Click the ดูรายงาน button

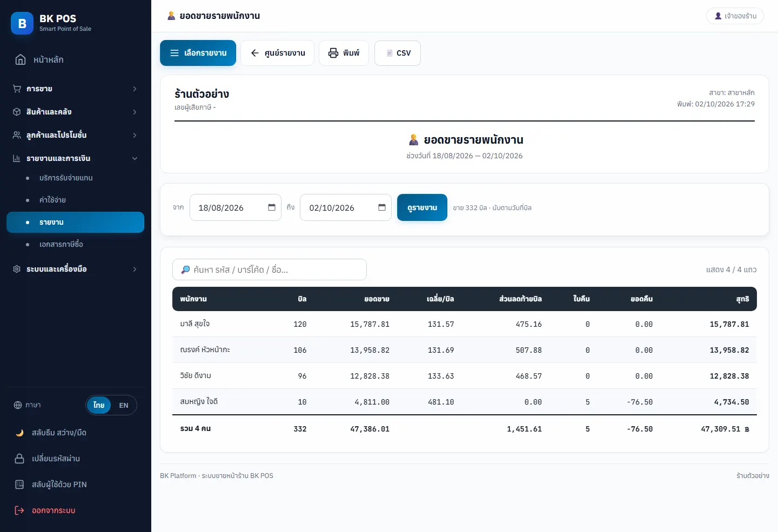point(422,207)
